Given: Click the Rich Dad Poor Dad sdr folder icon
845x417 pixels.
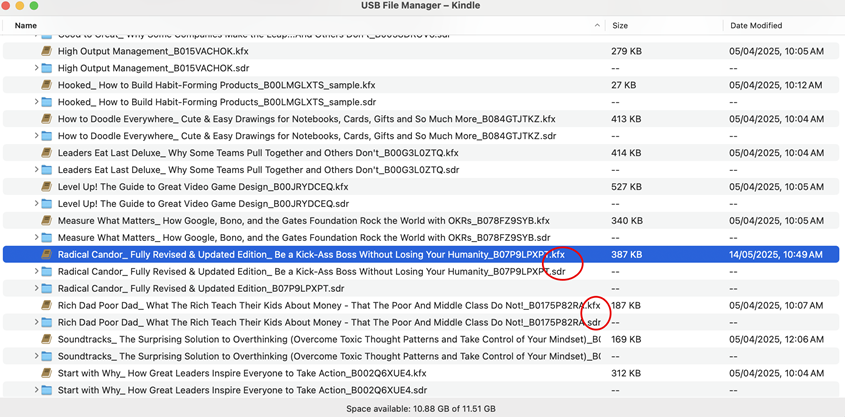Looking at the screenshot, I should point(46,322).
